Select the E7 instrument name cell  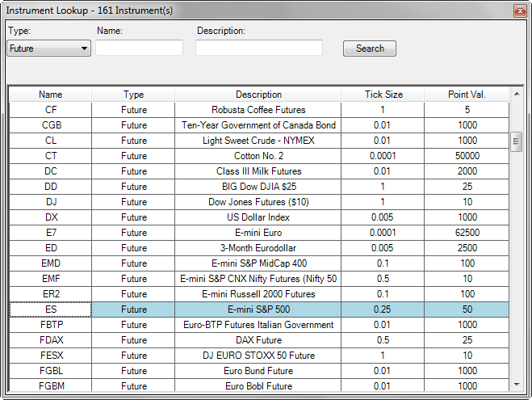[x=51, y=233]
